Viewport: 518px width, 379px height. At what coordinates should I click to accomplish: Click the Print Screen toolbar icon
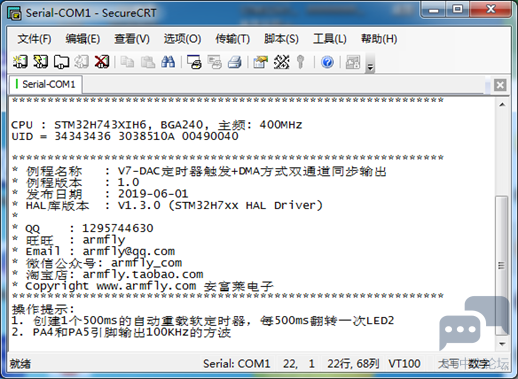point(194,62)
